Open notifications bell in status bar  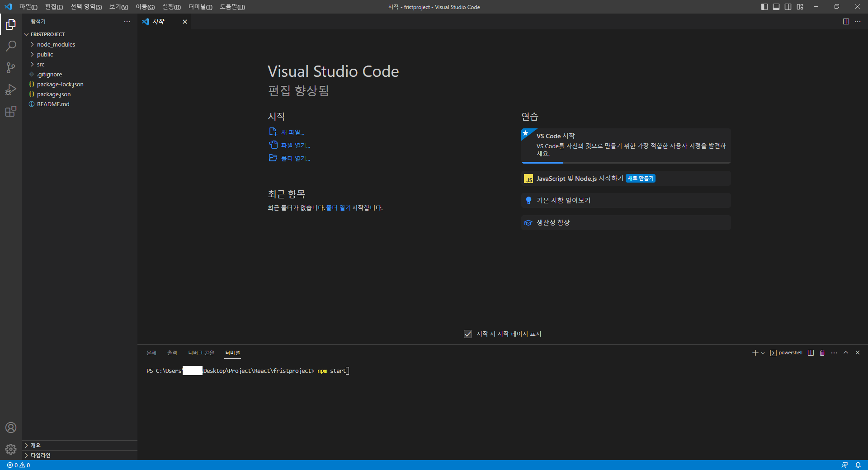click(858, 465)
